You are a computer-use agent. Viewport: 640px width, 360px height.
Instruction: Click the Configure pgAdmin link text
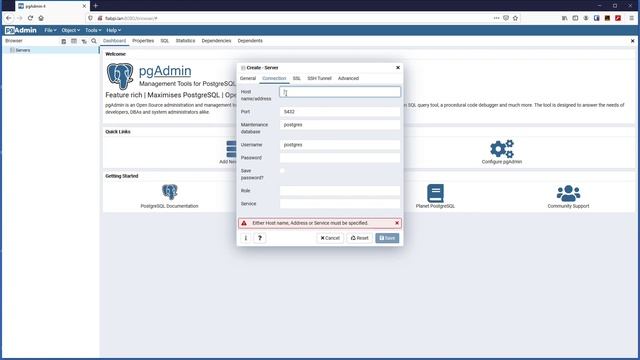coord(502,162)
